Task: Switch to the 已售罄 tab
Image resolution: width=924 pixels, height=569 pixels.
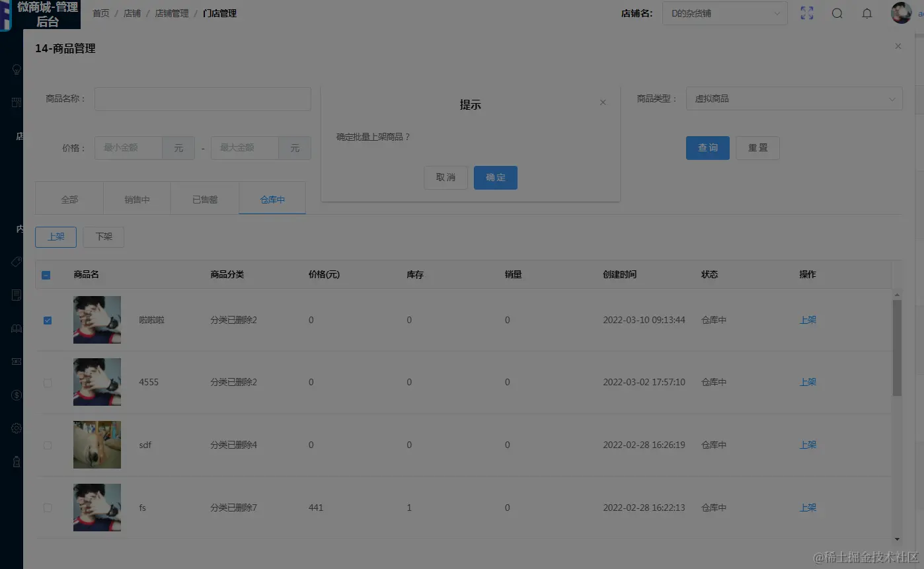Action: pyautogui.click(x=205, y=199)
